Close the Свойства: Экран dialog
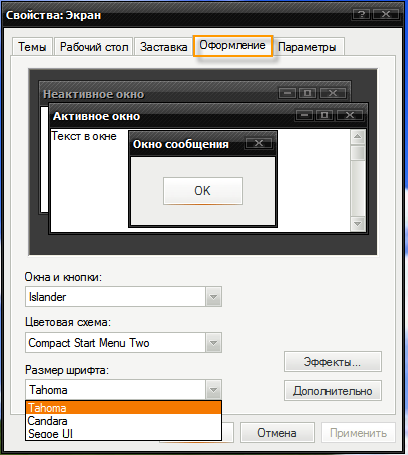This screenshot has width=408, height=455. tap(386, 14)
